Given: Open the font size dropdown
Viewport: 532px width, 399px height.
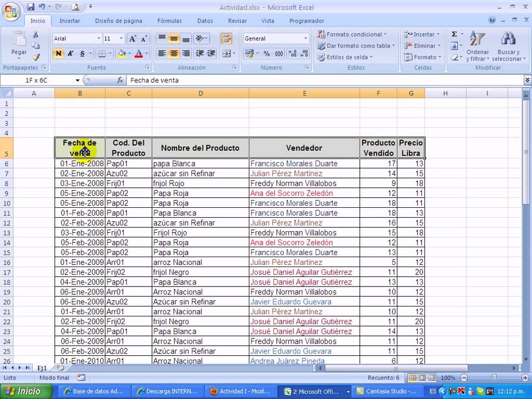Looking at the screenshot, I should point(121,38).
